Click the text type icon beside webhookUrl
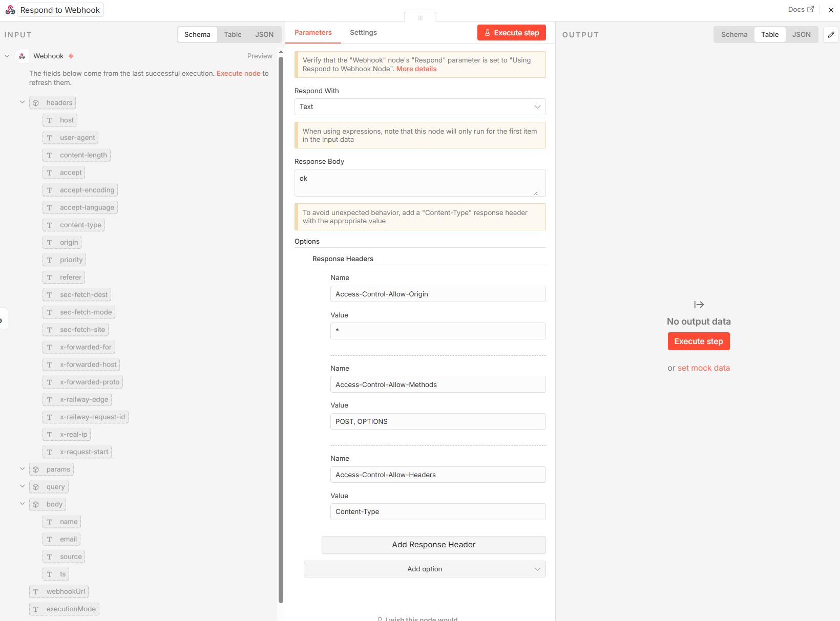 [36, 592]
